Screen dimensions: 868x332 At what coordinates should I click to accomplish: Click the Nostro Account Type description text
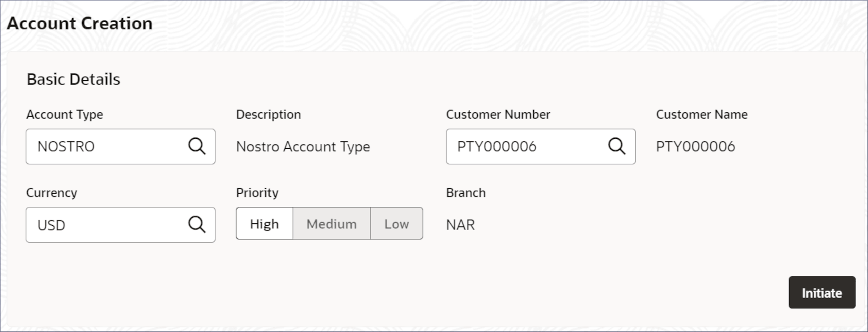click(303, 147)
